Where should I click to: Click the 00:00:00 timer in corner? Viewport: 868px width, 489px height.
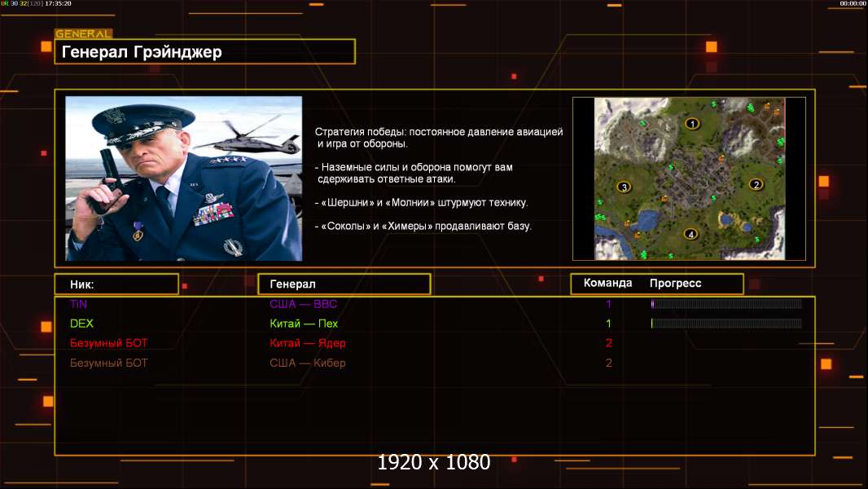click(853, 3)
